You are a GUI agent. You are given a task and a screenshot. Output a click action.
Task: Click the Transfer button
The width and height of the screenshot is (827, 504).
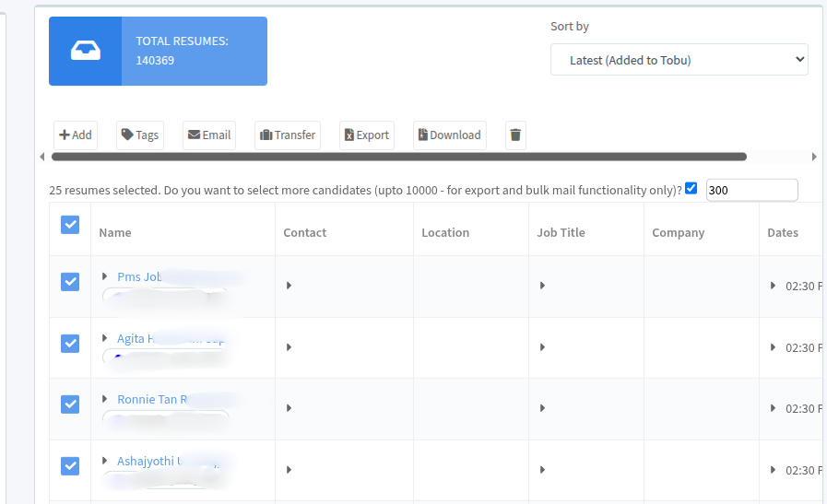tap(288, 135)
